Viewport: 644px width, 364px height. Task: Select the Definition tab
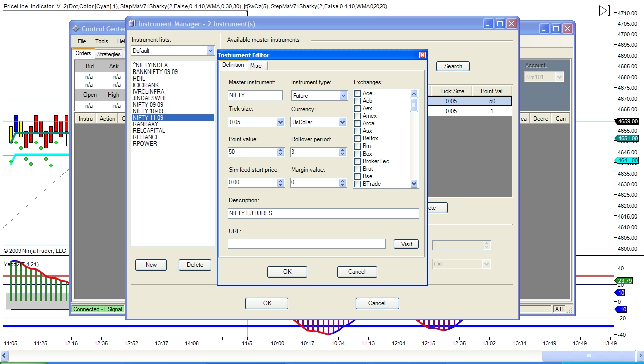tap(233, 65)
